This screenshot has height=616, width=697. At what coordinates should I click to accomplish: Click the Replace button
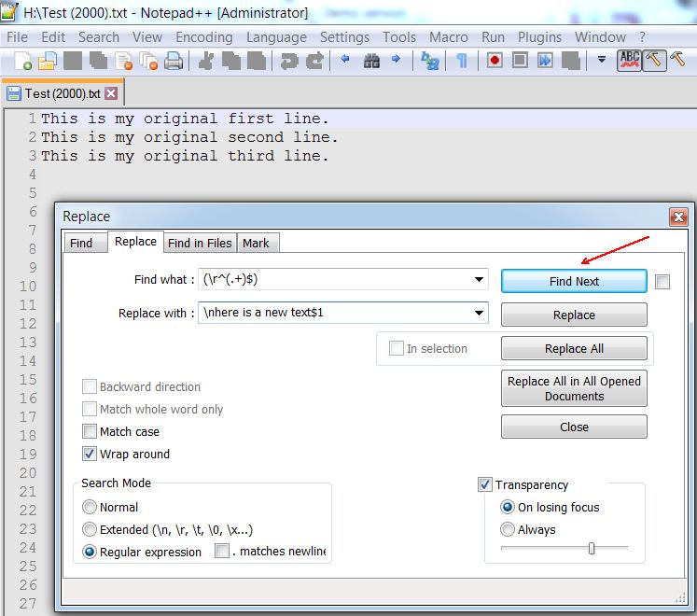click(574, 315)
